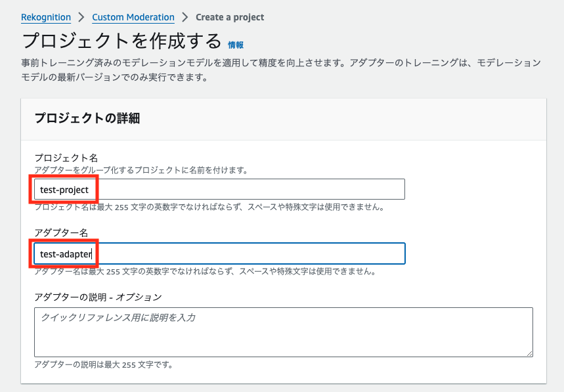
Task: Click the adapter name constraint text
Action: click(x=205, y=272)
